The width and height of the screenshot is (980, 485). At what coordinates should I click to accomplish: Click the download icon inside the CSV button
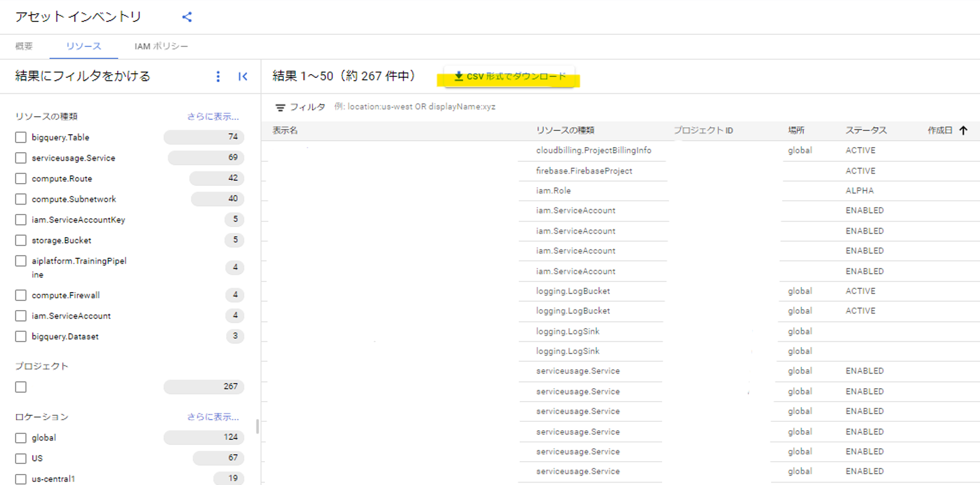[x=460, y=75]
